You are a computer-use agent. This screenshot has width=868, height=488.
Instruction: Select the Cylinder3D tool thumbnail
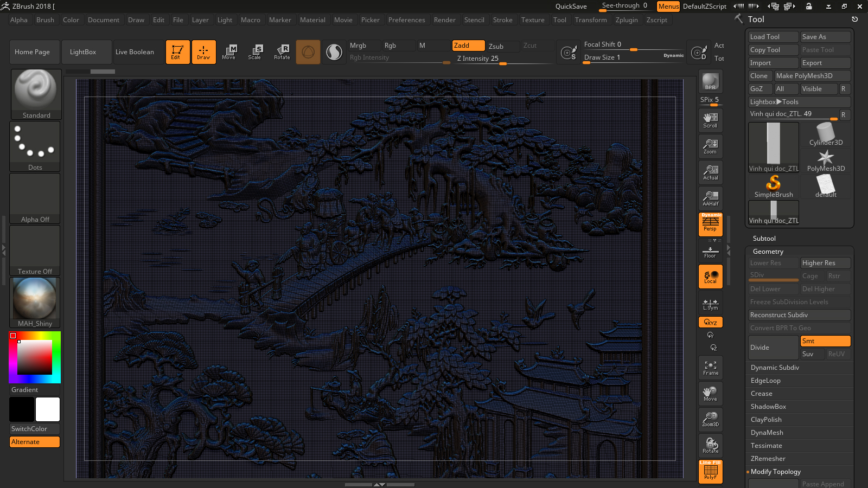pyautogui.click(x=826, y=134)
